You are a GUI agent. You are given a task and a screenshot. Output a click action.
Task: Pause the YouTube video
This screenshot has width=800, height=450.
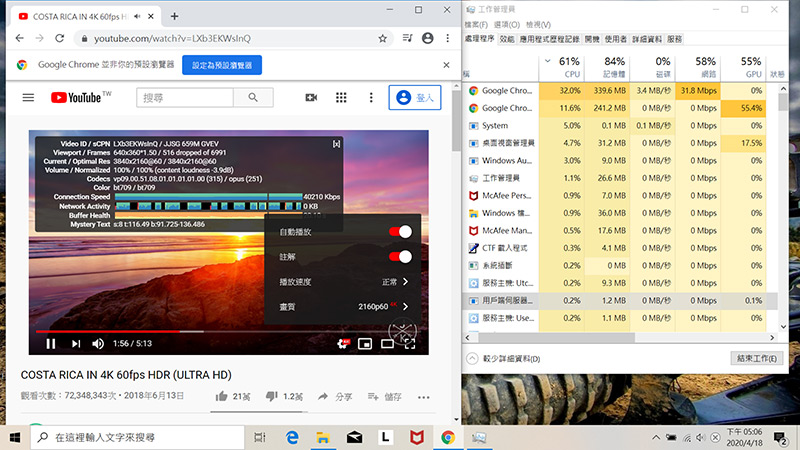point(51,343)
